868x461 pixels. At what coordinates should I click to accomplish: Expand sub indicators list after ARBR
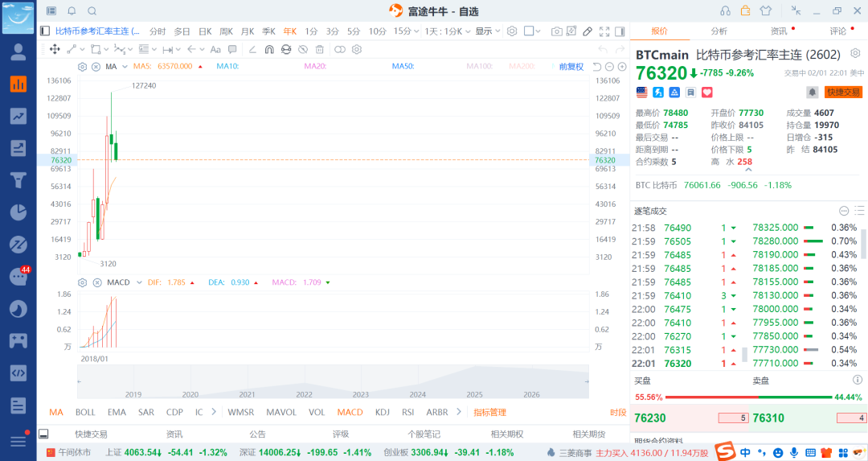(459, 412)
